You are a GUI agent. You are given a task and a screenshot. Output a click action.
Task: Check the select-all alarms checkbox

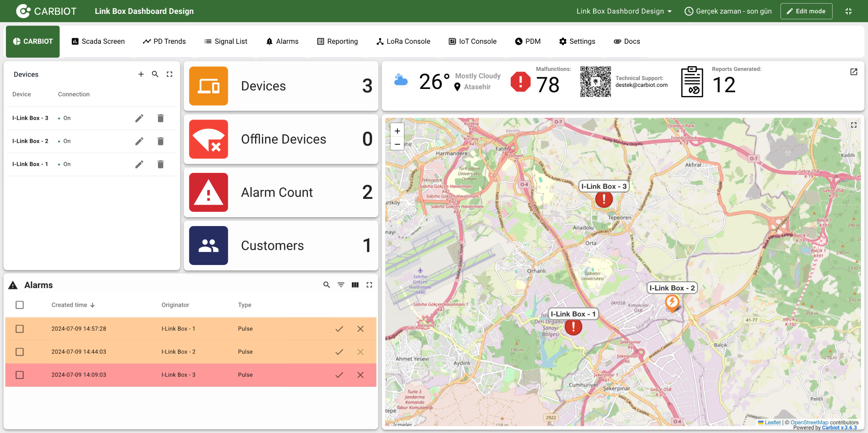point(20,305)
